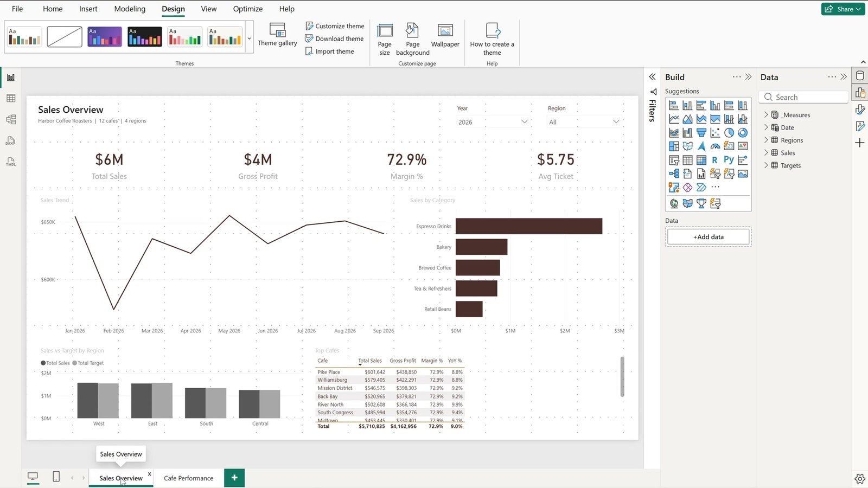
Task: Expand the Date table
Action: [766, 127]
